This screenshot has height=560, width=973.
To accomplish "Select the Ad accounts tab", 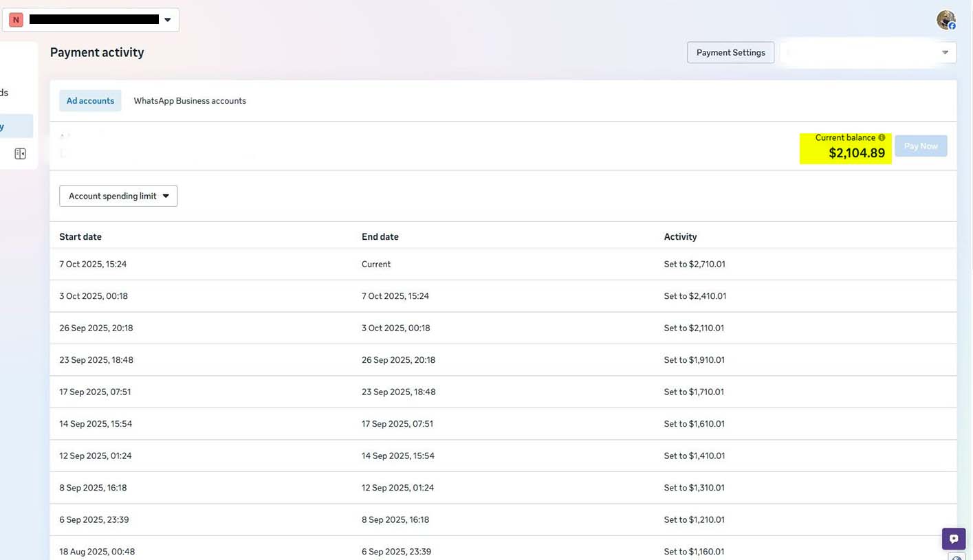I will [90, 100].
